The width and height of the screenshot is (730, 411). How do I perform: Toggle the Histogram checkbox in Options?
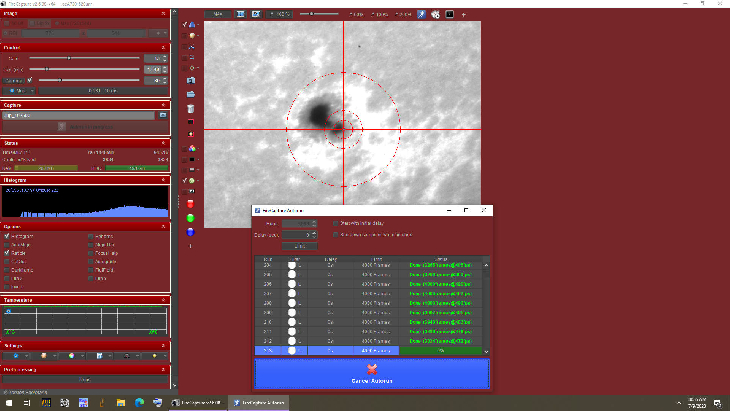[x=6, y=236]
